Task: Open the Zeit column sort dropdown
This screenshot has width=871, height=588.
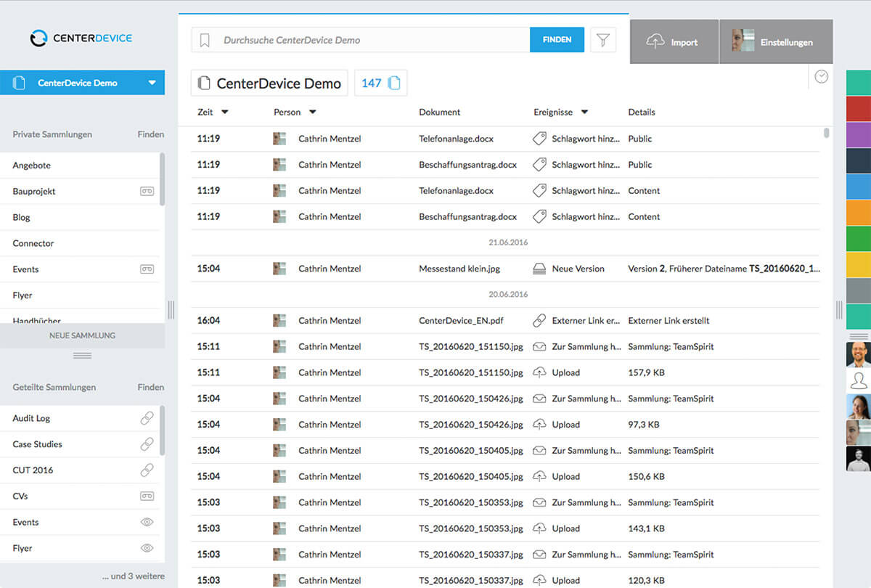Action: (x=224, y=112)
